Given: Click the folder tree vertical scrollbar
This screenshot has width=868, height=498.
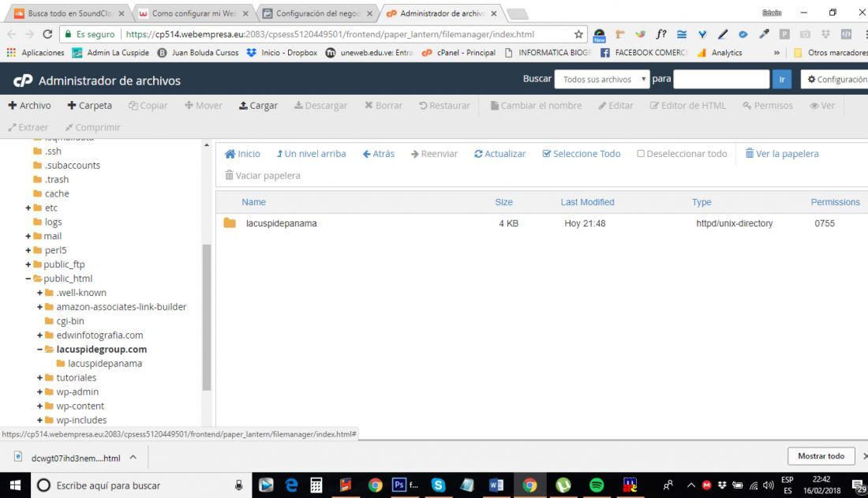Looking at the screenshot, I should click(207, 317).
